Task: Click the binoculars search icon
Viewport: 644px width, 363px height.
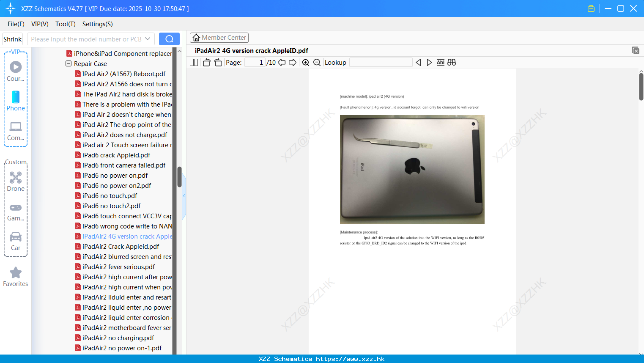Action: [x=452, y=63]
